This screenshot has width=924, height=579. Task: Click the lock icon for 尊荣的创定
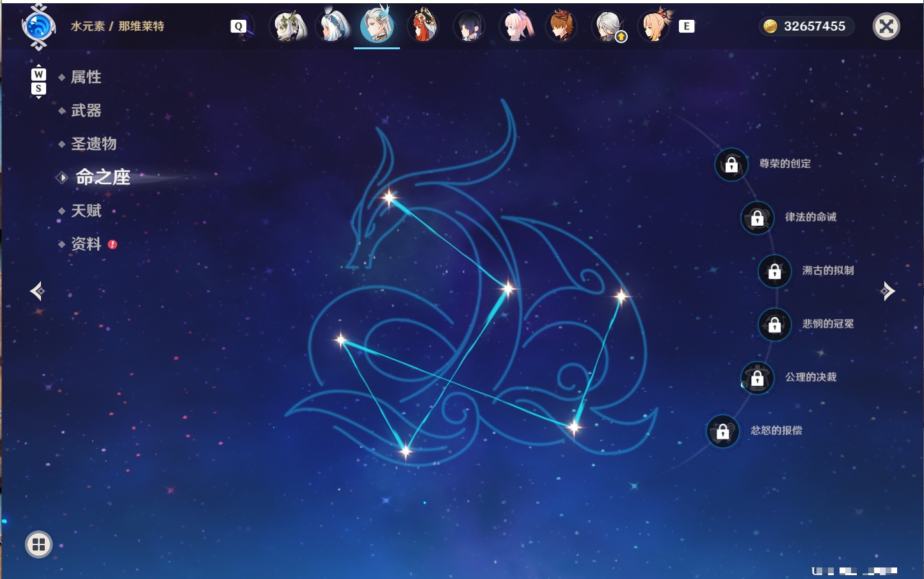click(x=731, y=164)
